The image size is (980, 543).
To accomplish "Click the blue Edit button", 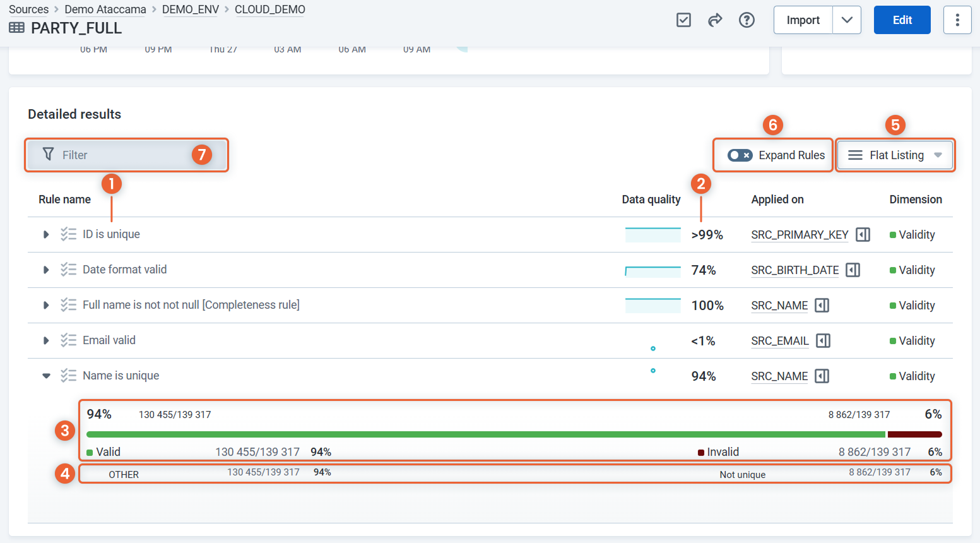I will pos(902,20).
